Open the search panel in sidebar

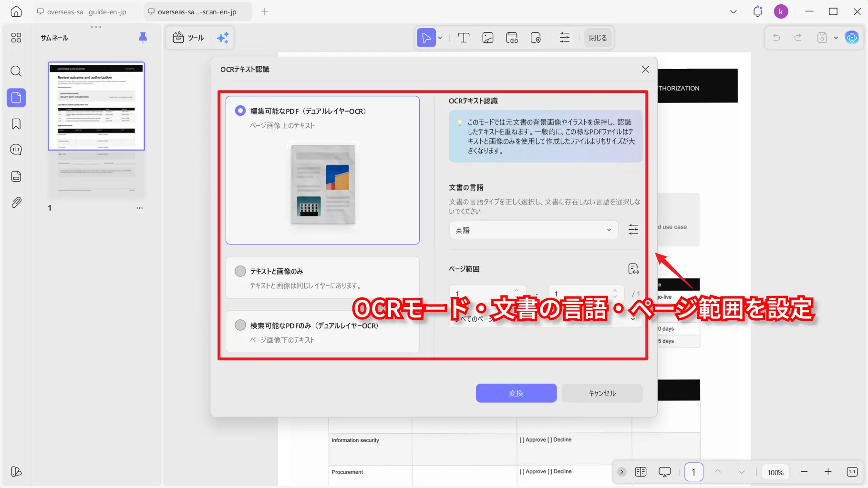[16, 71]
